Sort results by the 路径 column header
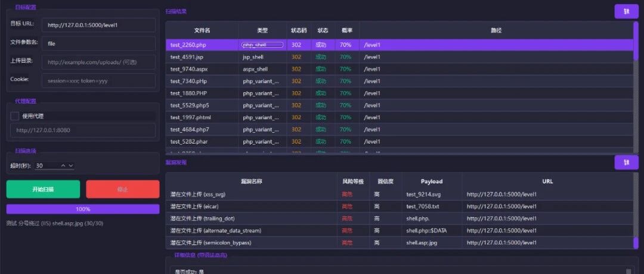644x274 pixels. [496, 30]
